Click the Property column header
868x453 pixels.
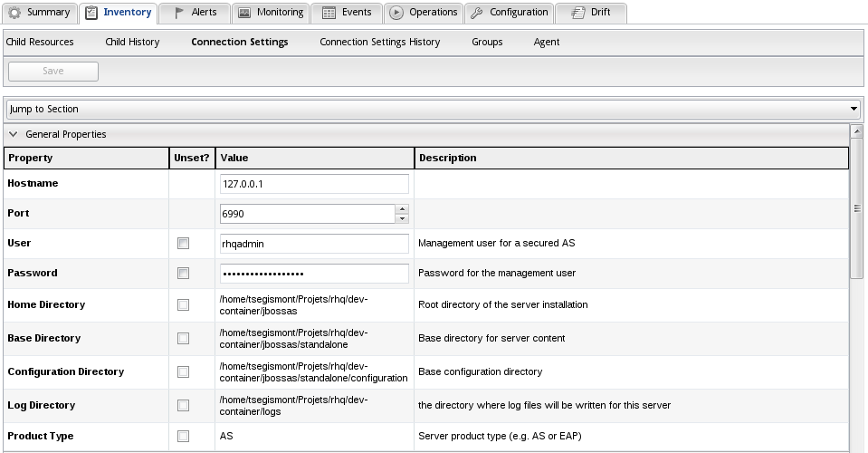(86, 158)
